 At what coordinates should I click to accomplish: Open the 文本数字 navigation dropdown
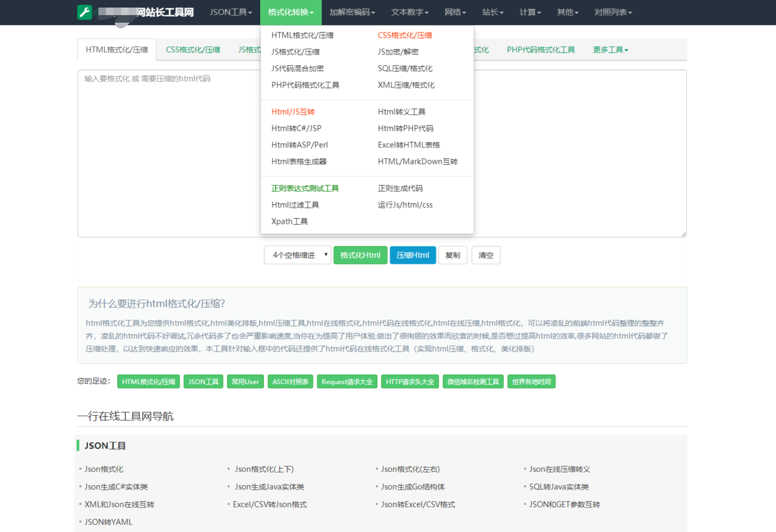tap(410, 12)
